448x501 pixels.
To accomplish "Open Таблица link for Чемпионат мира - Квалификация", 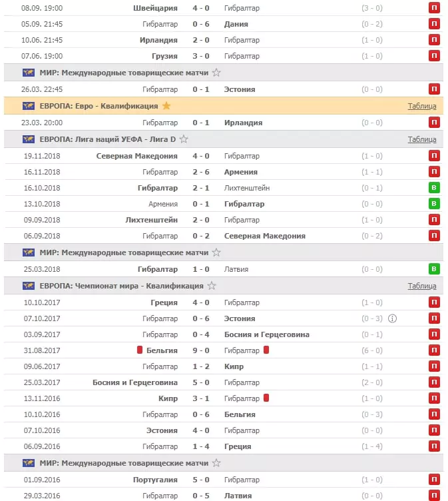I will (x=422, y=286).
